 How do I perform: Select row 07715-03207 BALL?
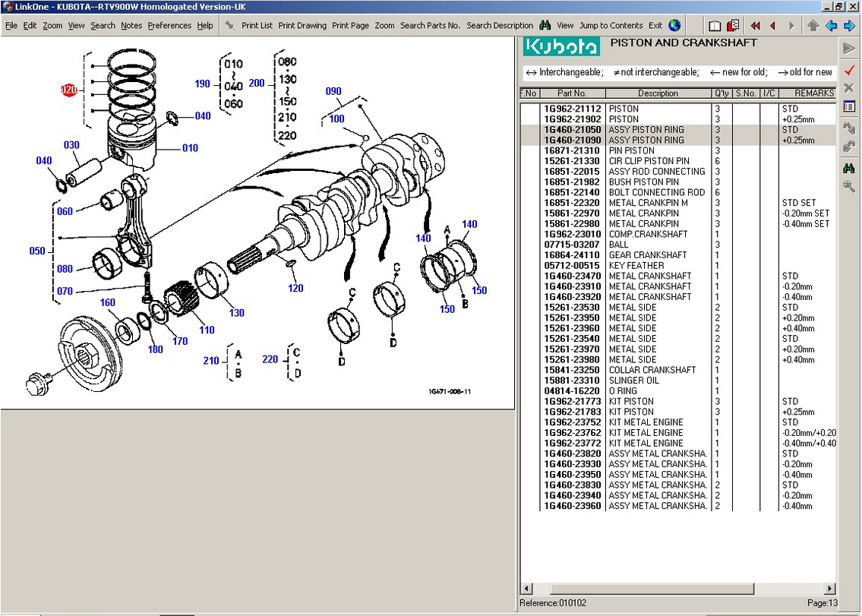point(678,245)
